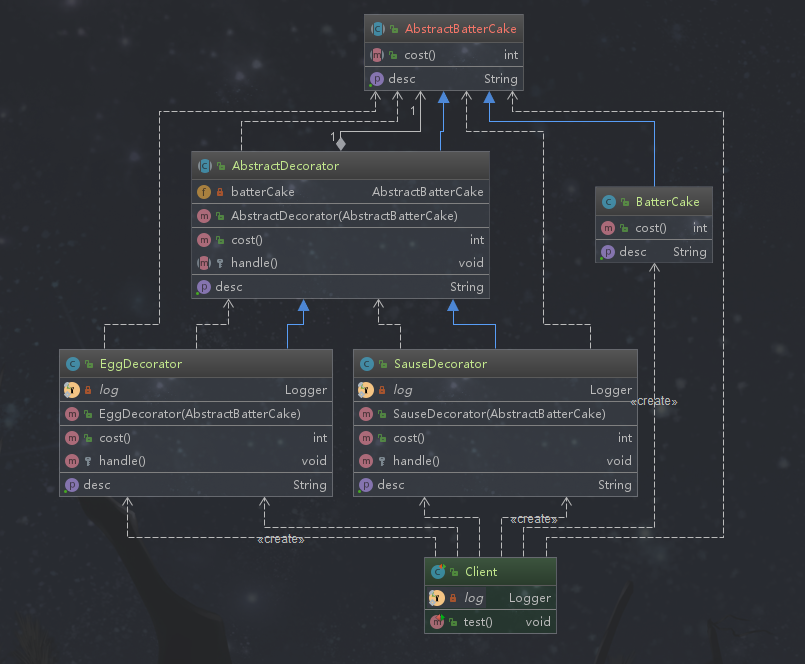805x664 pixels.
Task: Select the SauseDecorator constructor row
Action: point(495,414)
